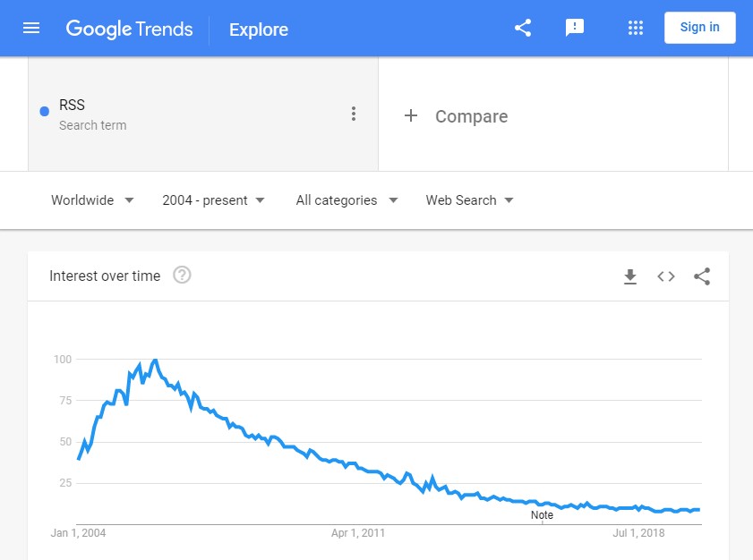Viewport: 753px width, 560px height.
Task: Go to Google Trends home page
Action: pos(129,29)
